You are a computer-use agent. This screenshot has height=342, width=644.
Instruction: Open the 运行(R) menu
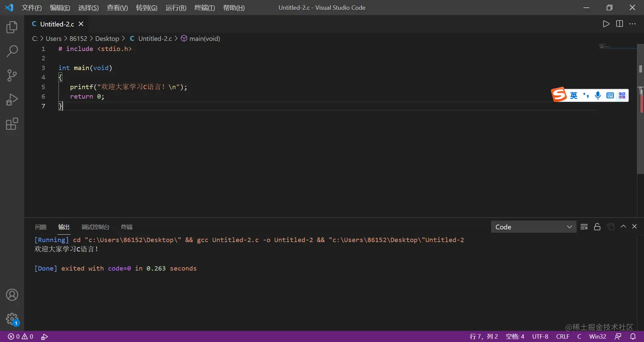(176, 8)
